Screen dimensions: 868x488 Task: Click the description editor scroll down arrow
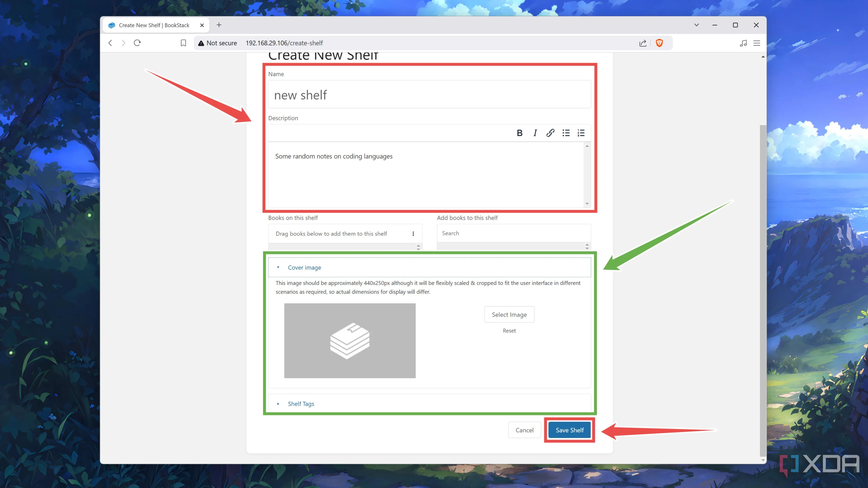587,204
